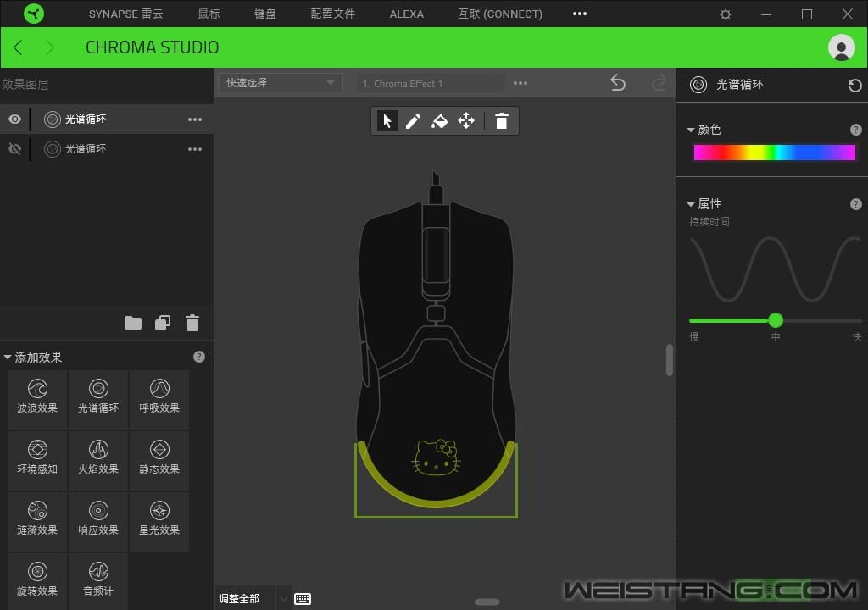Add the 旋转效果 wheel effect

[x=37, y=581]
